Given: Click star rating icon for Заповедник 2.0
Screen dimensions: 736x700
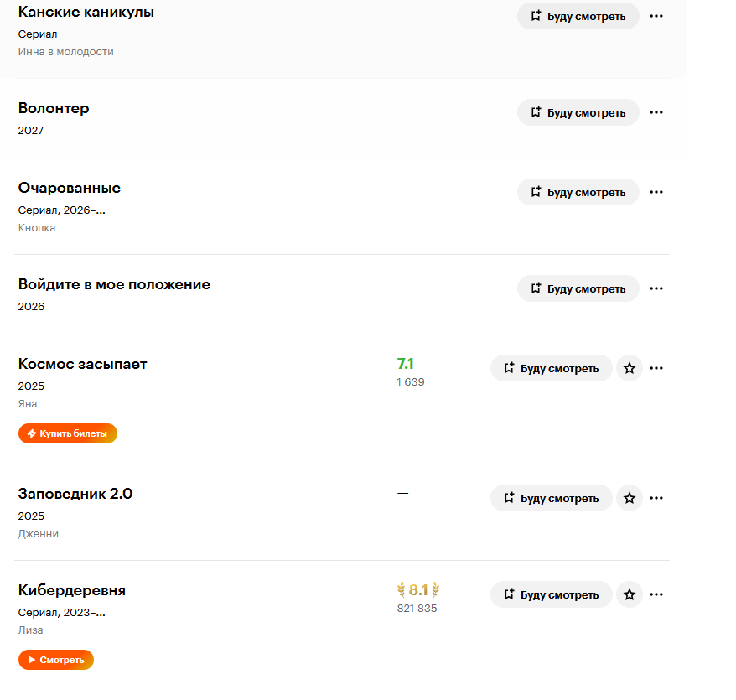Looking at the screenshot, I should point(630,498).
